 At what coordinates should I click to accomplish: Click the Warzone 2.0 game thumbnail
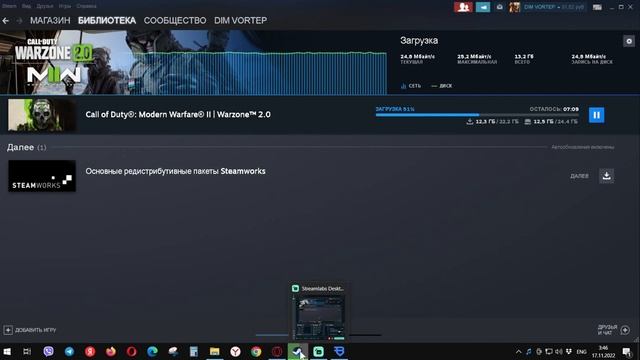(42, 115)
